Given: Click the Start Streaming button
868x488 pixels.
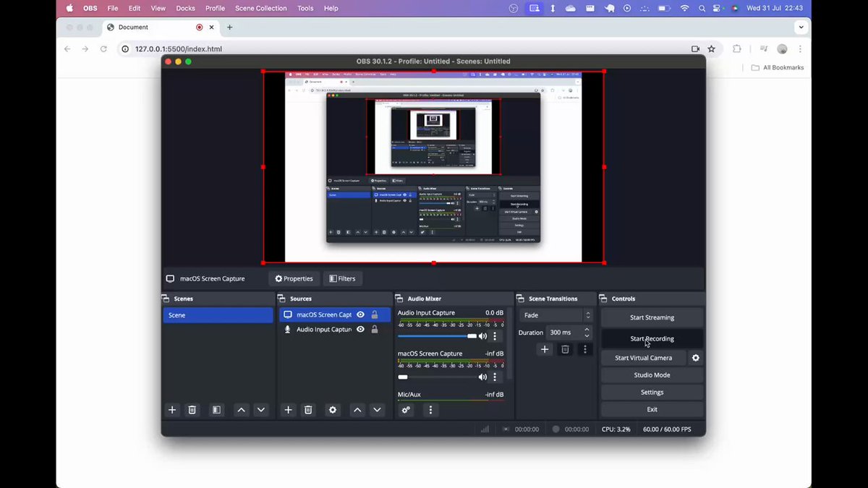Looking at the screenshot, I should [x=652, y=317].
